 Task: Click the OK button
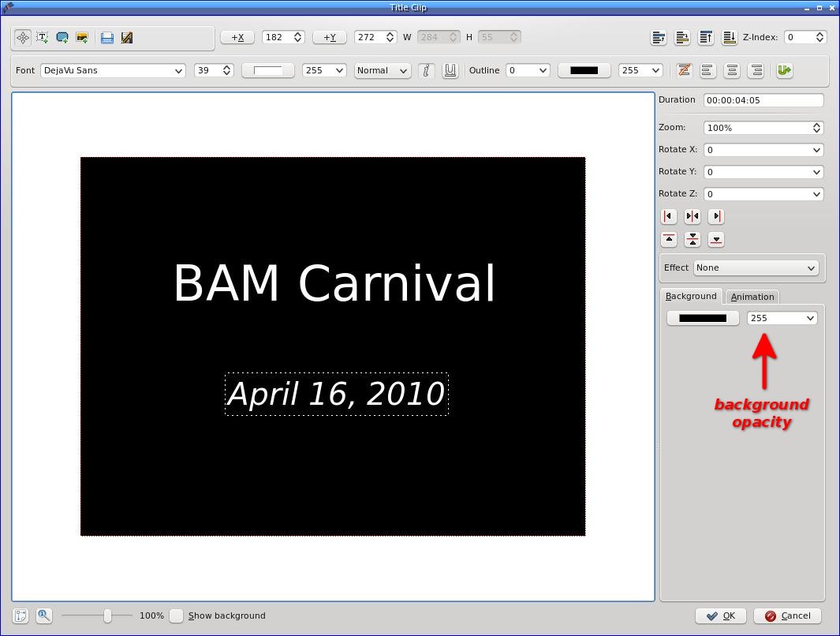point(721,615)
